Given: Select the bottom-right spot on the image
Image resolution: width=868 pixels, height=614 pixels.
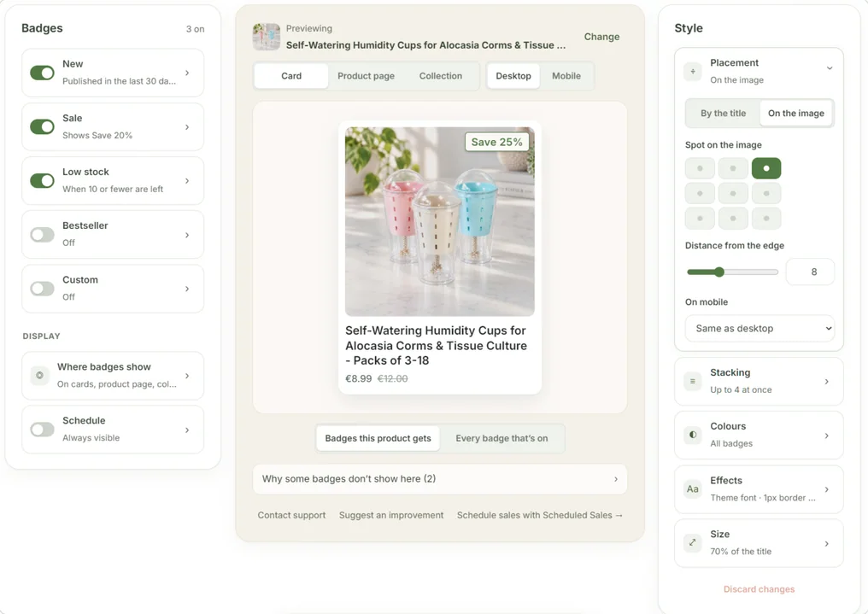Looking at the screenshot, I should point(766,219).
